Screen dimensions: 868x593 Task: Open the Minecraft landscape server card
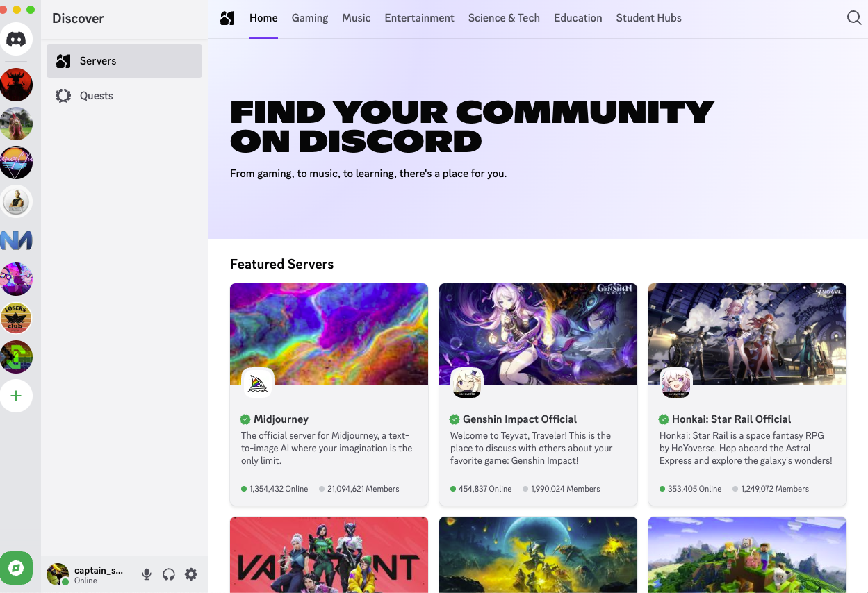[x=748, y=554]
